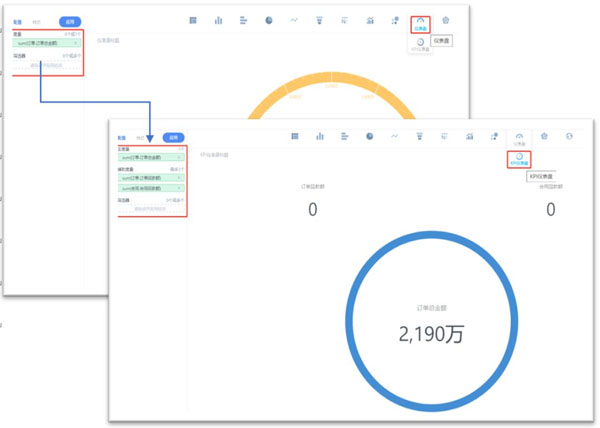Select the KPI仪表盘 subtype in front window
The height and width of the screenshot is (428, 600).
(519, 158)
